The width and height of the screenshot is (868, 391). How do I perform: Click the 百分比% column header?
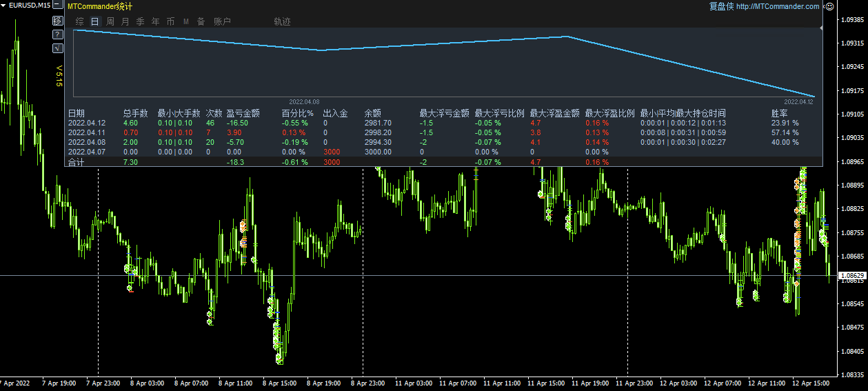(x=298, y=113)
